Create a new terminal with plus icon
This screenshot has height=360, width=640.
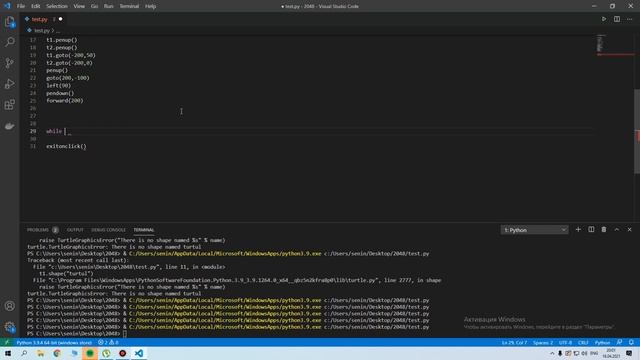click(x=578, y=230)
